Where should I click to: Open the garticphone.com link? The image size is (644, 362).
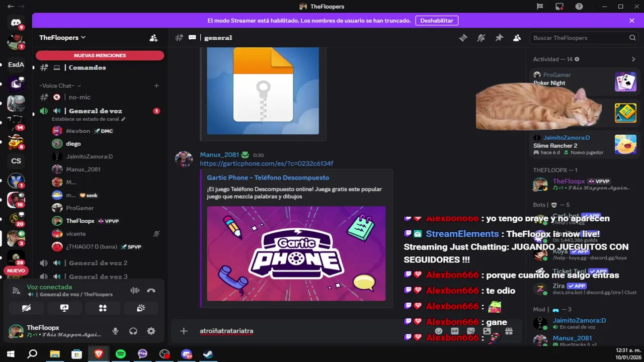266,163
